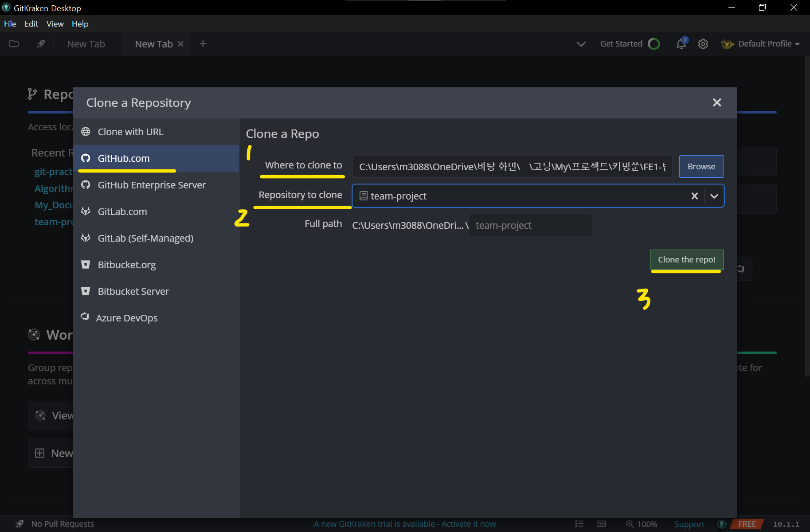810x532 pixels.
Task: Click the main window vertical scrollbar
Action: 807,217
